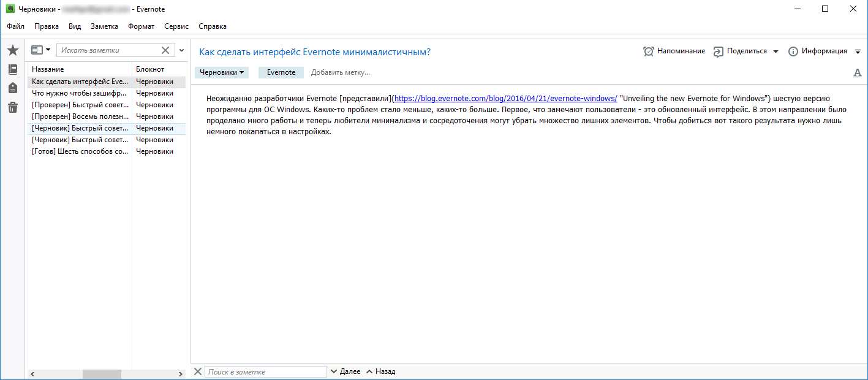The width and height of the screenshot is (868, 380).
Task: Click the note list horizontal scrollbar thumb
Action: (102, 374)
